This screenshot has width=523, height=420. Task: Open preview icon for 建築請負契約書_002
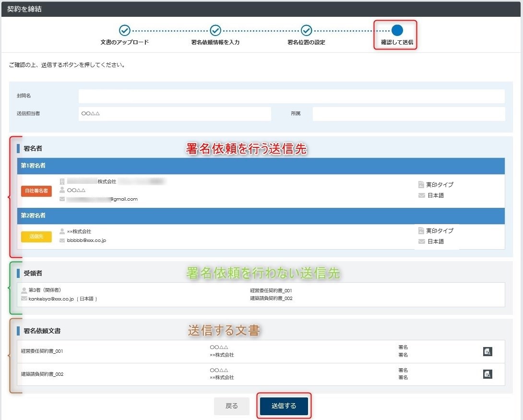tap(487, 374)
